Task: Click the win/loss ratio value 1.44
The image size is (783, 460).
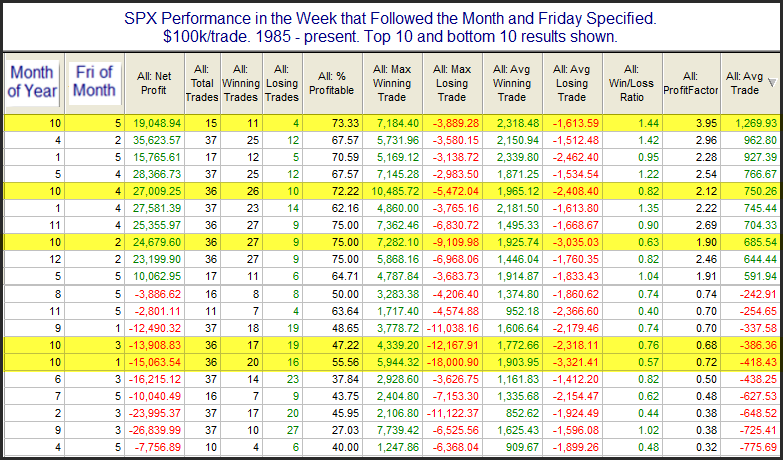Action: (x=649, y=123)
